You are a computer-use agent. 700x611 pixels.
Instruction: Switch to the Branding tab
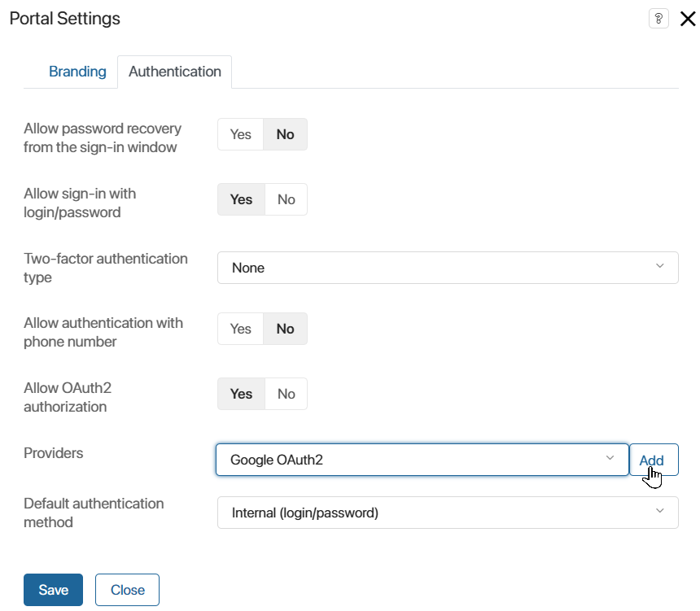click(77, 72)
